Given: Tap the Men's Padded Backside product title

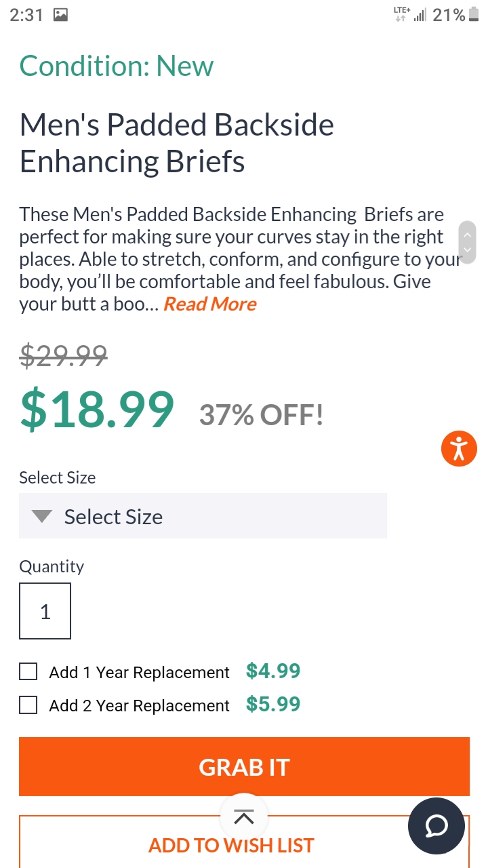Looking at the screenshot, I should point(176,143).
